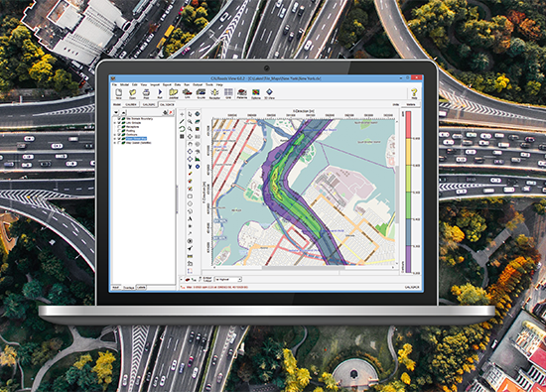Viewport: 546px width, 392px height.
Task: Open the 3D View toolbar icon
Action: 269,93
